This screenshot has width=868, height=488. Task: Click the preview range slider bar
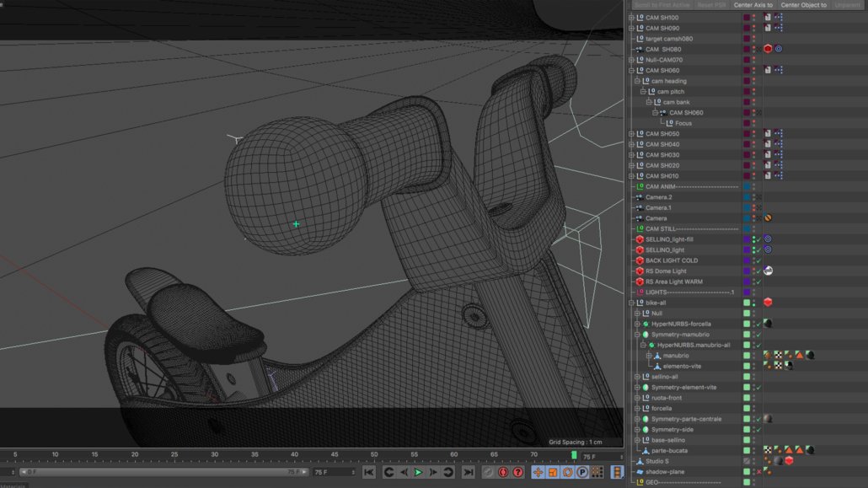pos(163,473)
